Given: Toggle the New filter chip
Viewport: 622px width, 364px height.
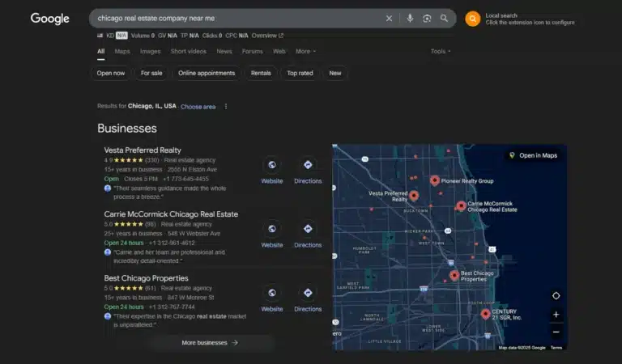Looking at the screenshot, I should point(334,74).
